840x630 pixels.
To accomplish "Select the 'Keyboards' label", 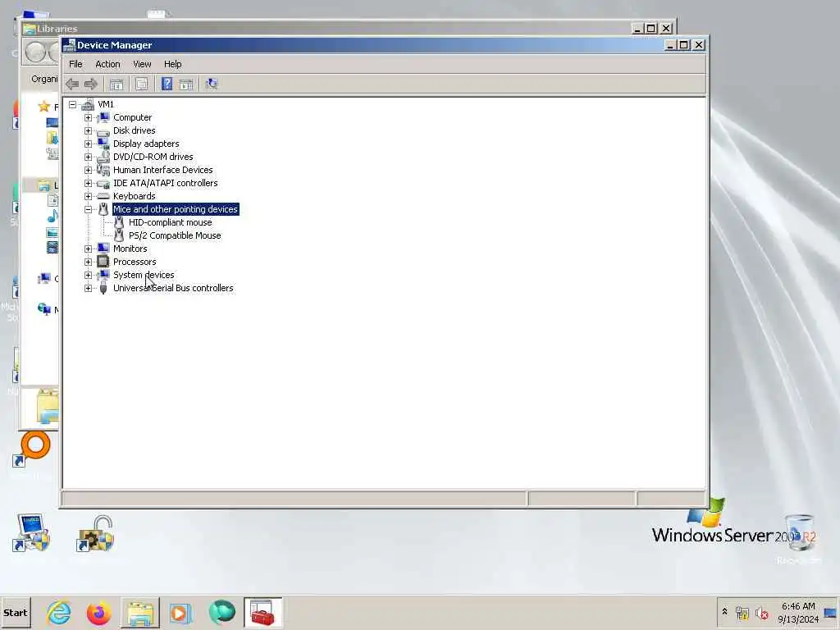I will (135, 196).
